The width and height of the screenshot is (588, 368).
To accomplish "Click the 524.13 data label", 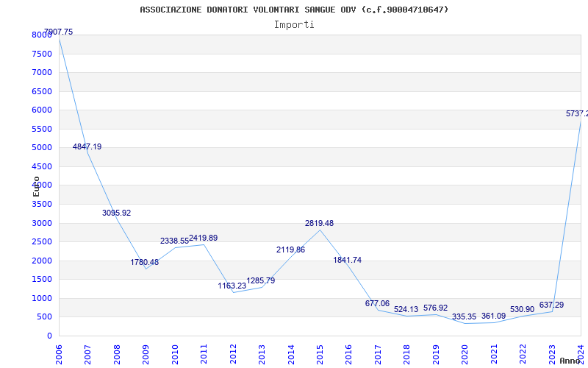I will pos(406,310).
